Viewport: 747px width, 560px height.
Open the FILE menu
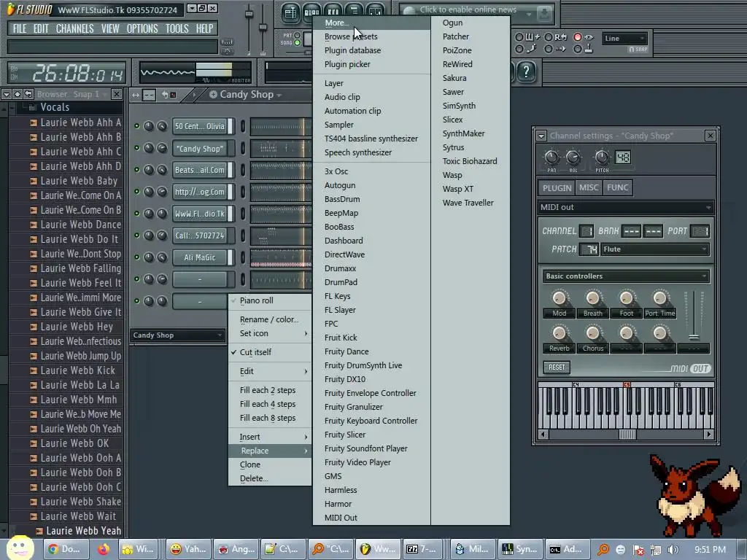[x=20, y=28]
